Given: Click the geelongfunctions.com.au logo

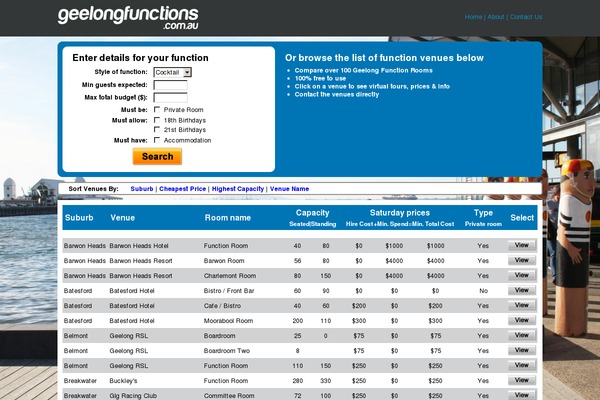Looking at the screenshot, I should tap(128, 18).
